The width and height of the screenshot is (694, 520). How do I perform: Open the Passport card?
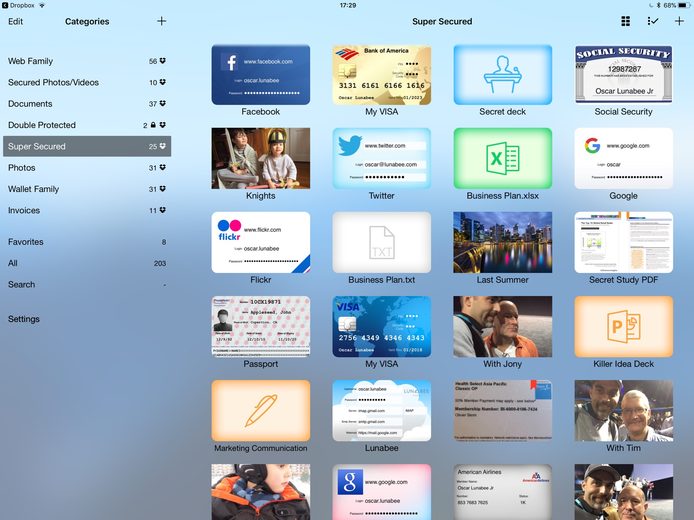click(x=261, y=327)
